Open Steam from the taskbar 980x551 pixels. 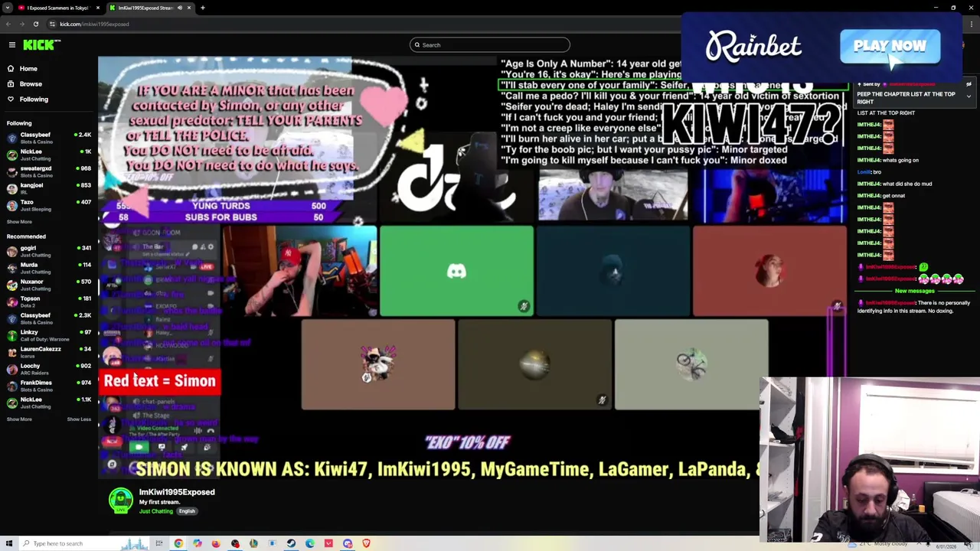pyautogui.click(x=291, y=543)
